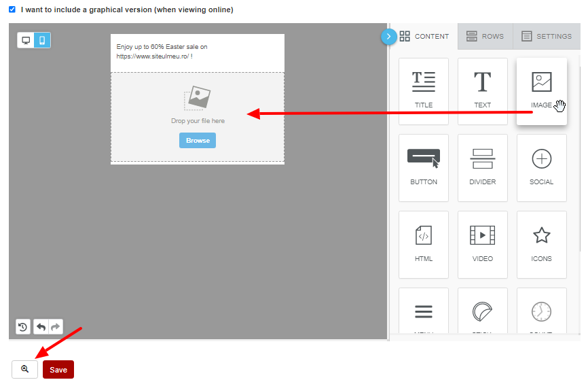The height and width of the screenshot is (380, 588).
Task: Uncheck the graphical version checkbox
Action: (x=12, y=10)
